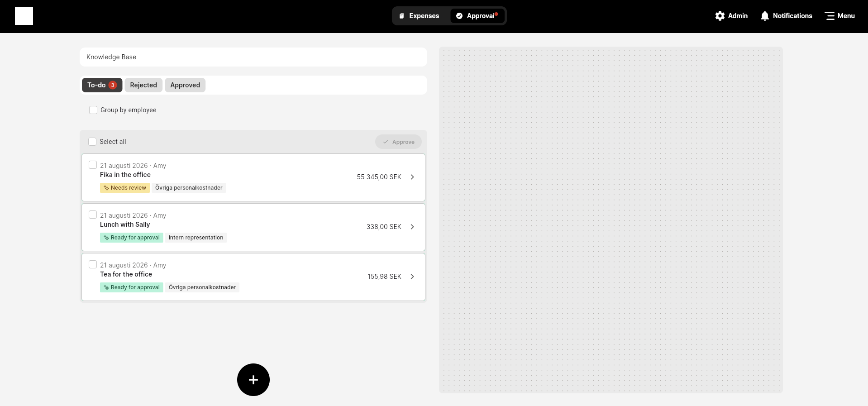Click Övriga personalkostnader tag on Fika row
This screenshot has height=406, width=868.
[189, 188]
